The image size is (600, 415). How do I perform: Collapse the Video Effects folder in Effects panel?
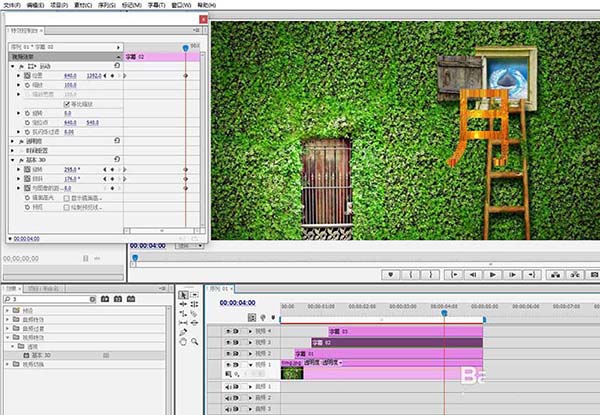tap(7, 337)
